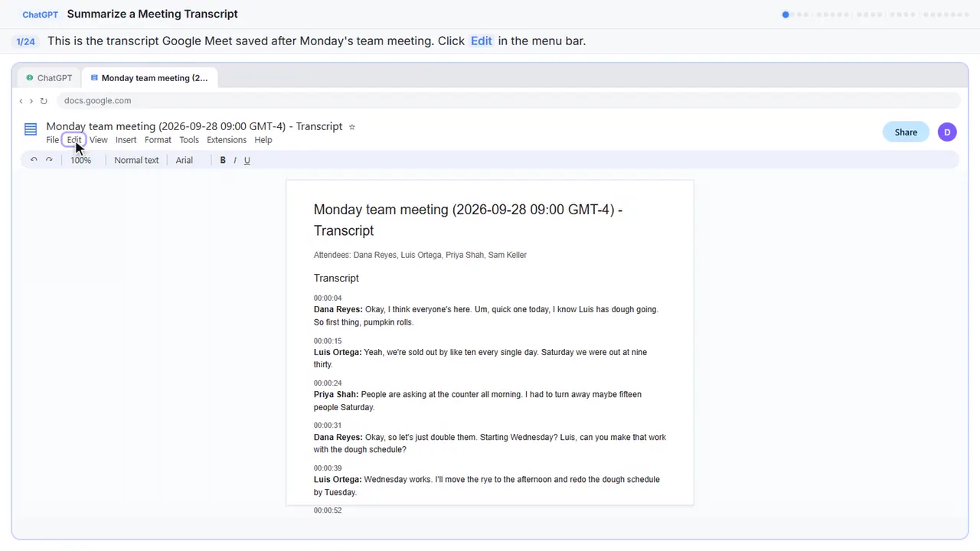Open the account avatar labeled D

(947, 132)
